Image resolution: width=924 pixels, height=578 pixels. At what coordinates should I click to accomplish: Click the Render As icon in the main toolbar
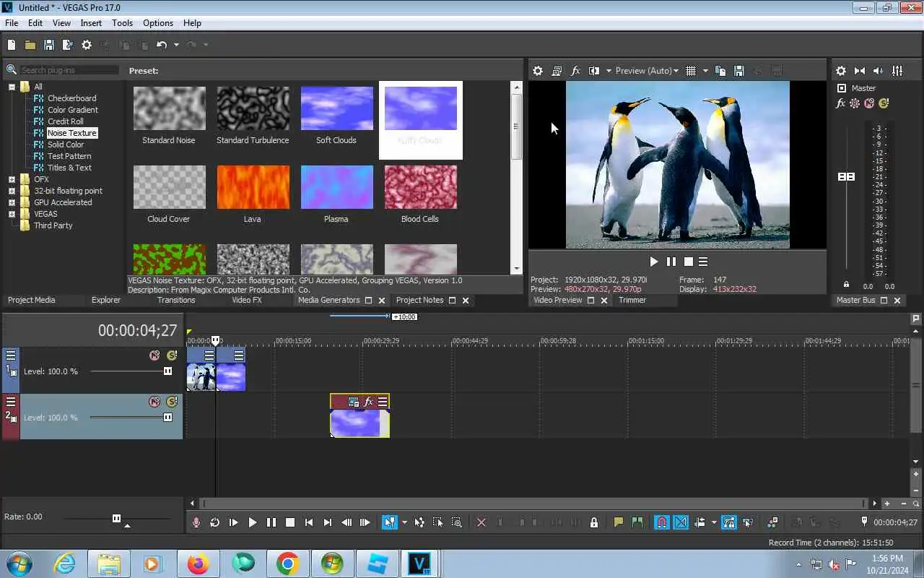(x=68, y=45)
